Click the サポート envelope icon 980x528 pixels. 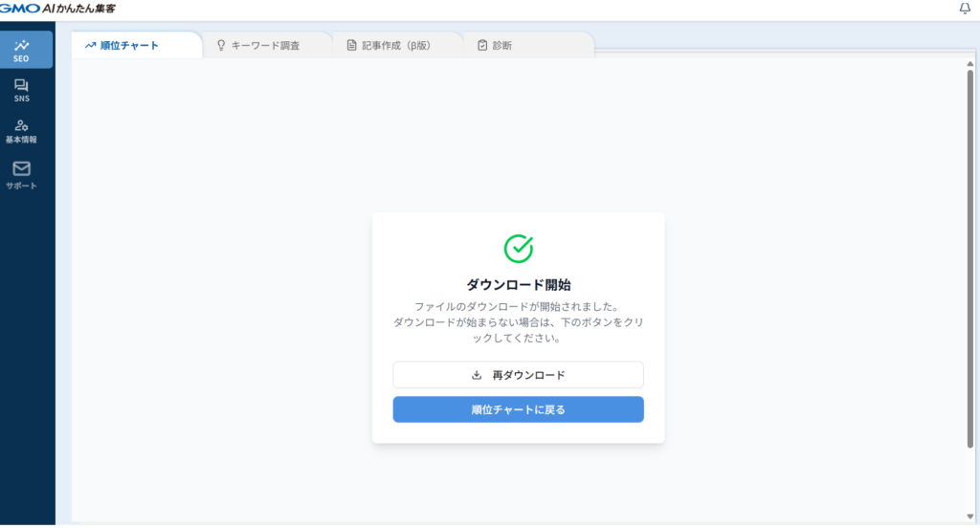pyautogui.click(x=21, y=168)
